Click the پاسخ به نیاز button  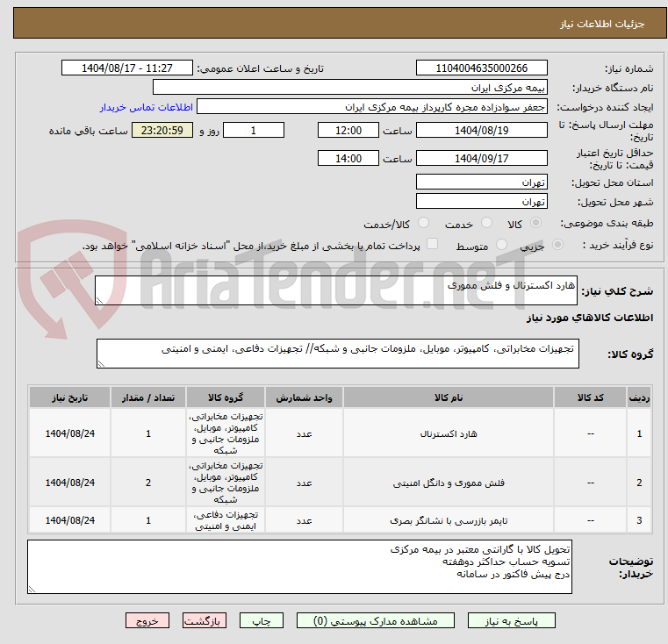tap(511, 620)
